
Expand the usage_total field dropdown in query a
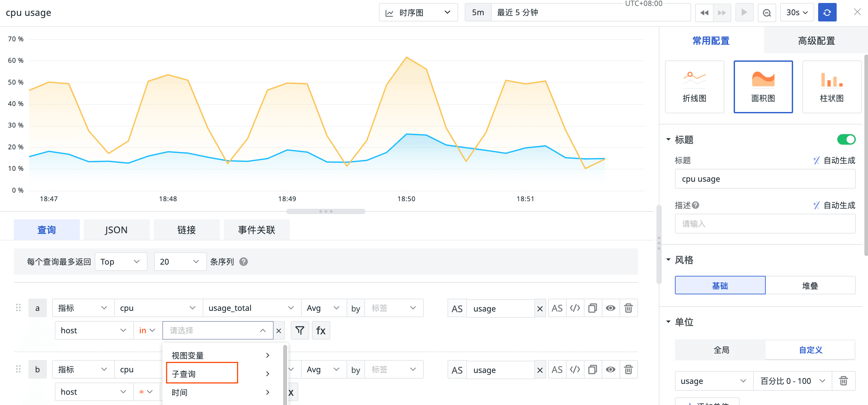click(251, 308)
